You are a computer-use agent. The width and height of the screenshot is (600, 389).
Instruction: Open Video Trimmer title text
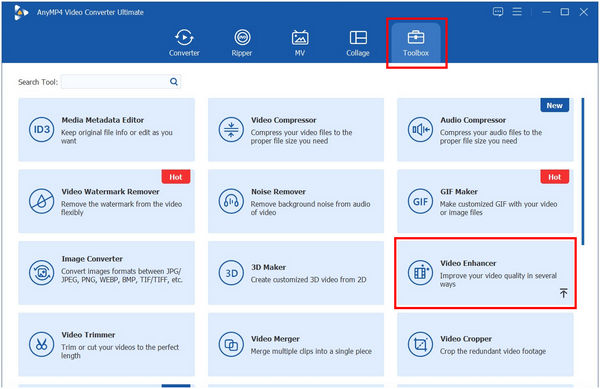pyautogui.click(x=88, y=335)
